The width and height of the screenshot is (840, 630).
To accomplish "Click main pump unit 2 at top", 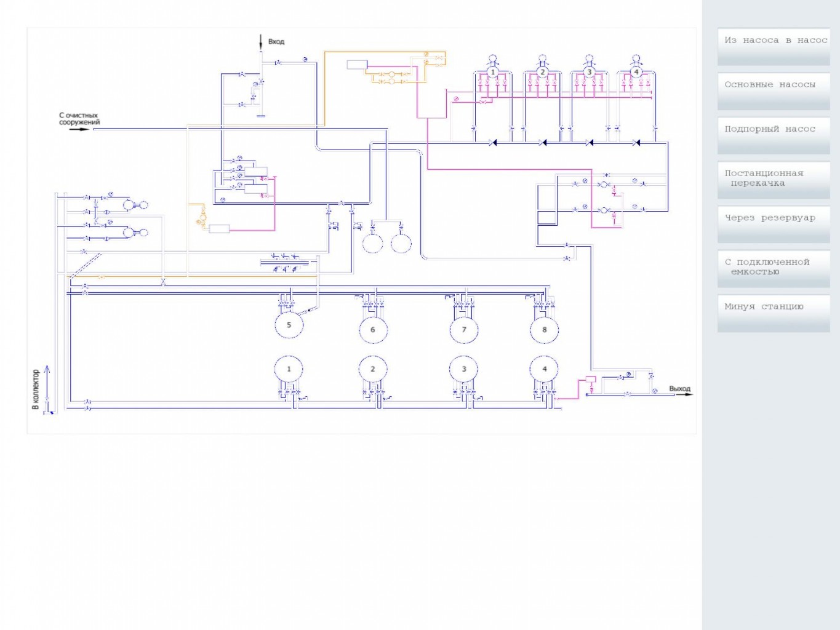I will pos(542,71).
